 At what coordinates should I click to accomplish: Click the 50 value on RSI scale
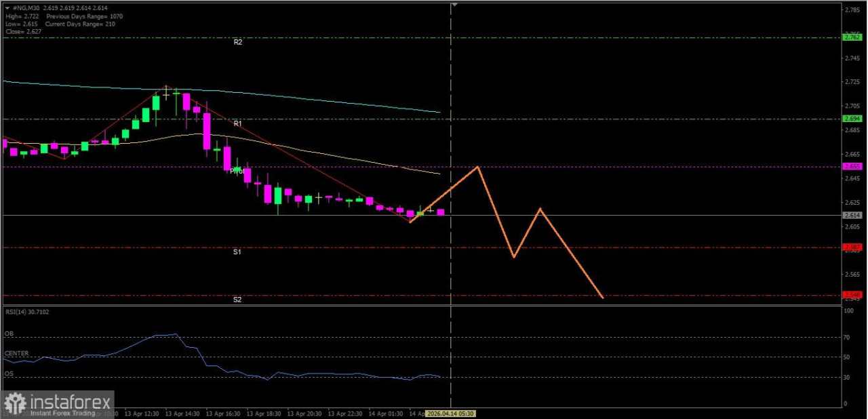pyautogui.click(x=846, y=357)
